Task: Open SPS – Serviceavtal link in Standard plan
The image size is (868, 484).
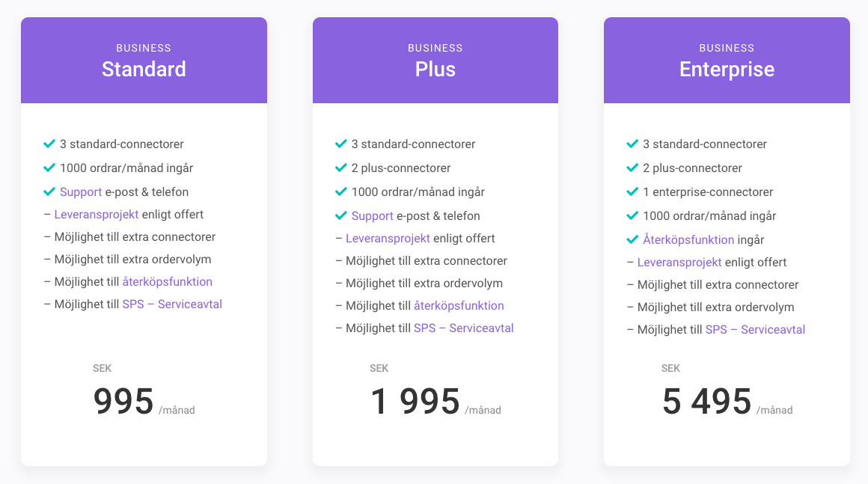Action: [172, 304]
